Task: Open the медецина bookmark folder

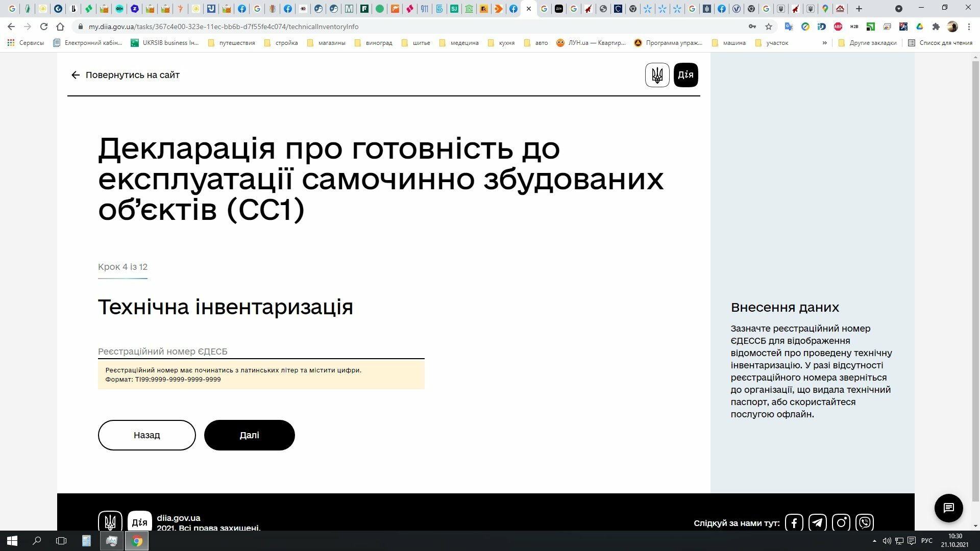Action: (x=459, y=43)
